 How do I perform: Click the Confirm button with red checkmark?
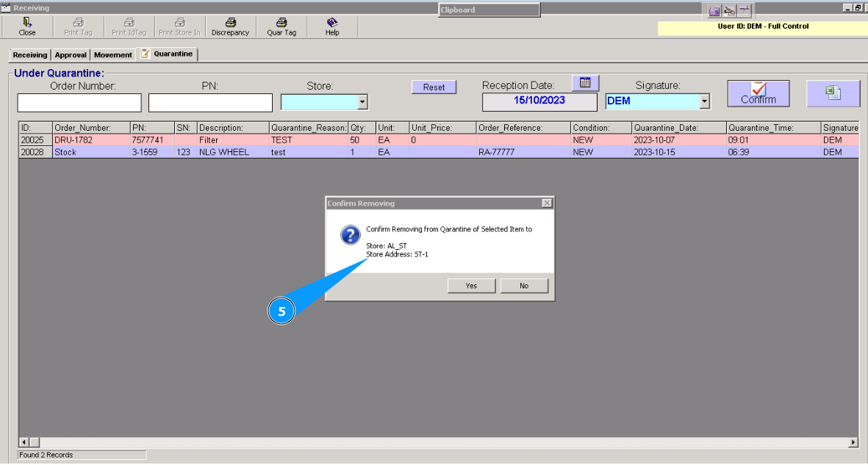coord(758,93)
